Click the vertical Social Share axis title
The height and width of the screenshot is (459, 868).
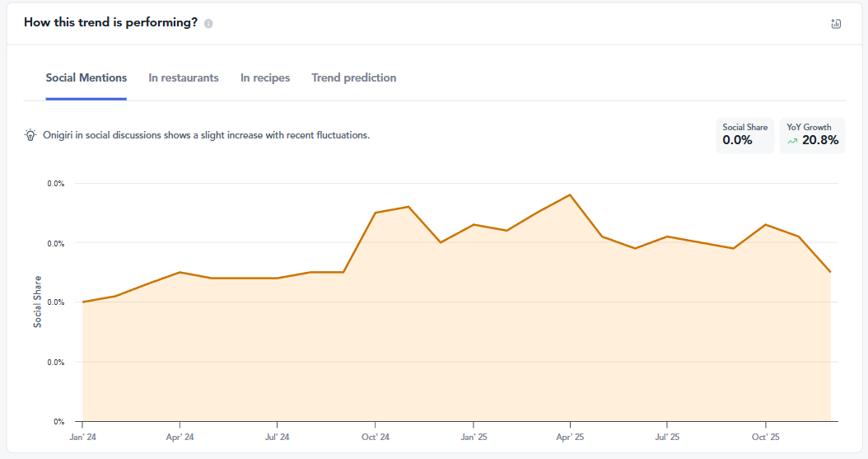coord(38,302)
